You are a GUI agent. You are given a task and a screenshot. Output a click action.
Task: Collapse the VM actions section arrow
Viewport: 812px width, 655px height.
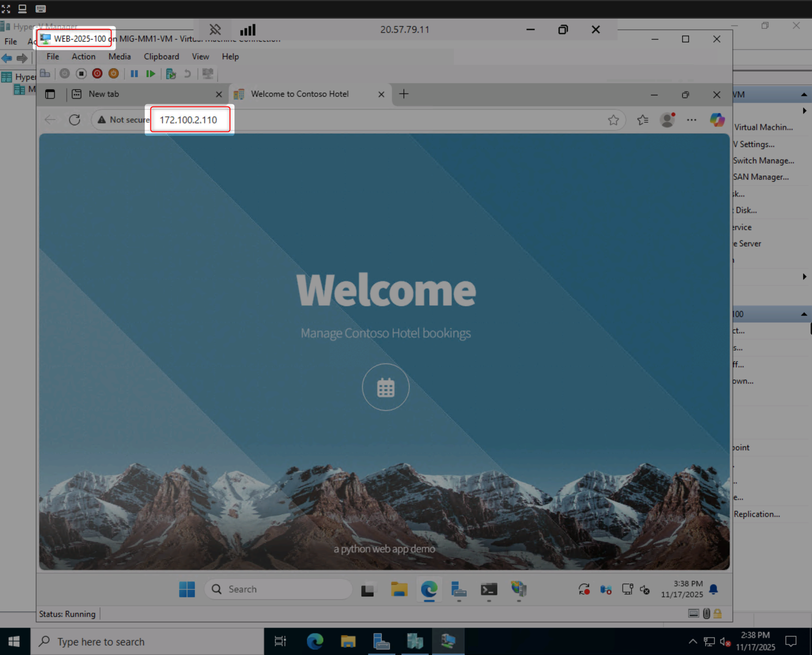pos(804,95)
